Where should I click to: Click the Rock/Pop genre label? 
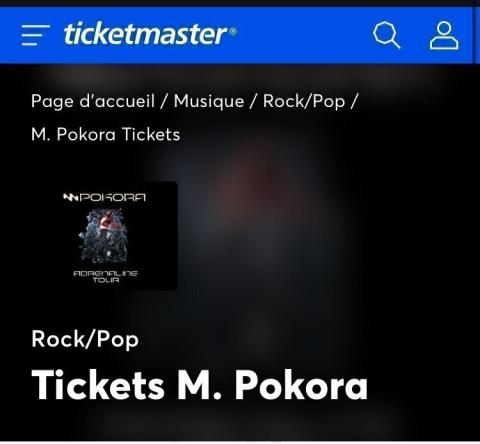(x=85, y=339)
